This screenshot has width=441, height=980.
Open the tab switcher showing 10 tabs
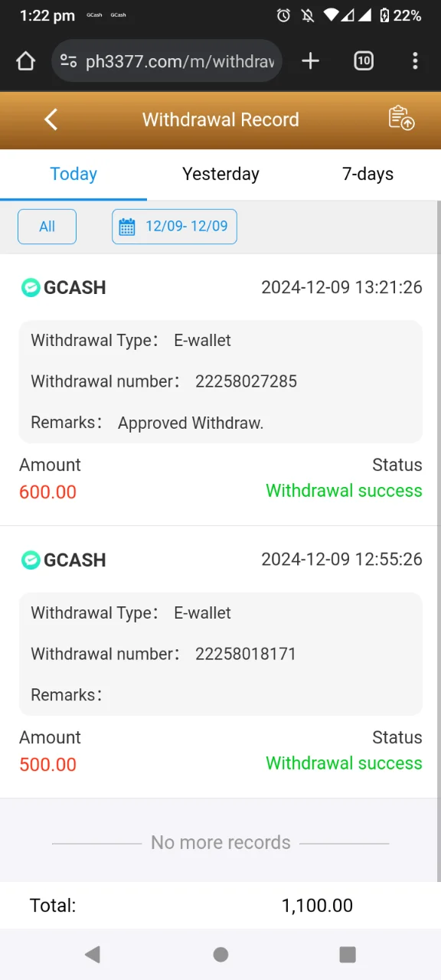tap(364, 61)
